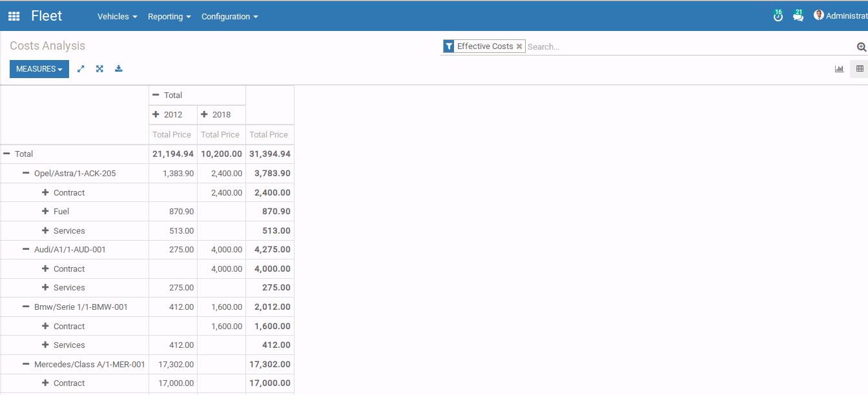Open the apps grid menu icon
868x395 pixels.
pyautogui.click(x=14, y=16)
